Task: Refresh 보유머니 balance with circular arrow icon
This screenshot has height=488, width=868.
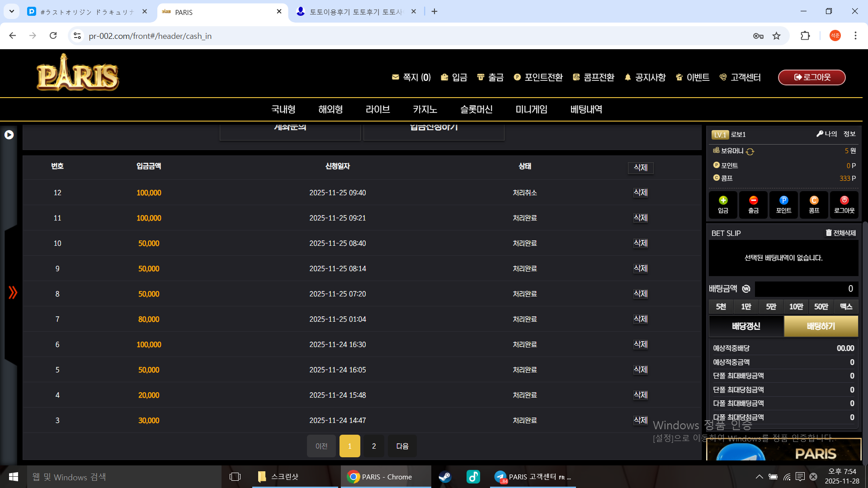Action: click(x=750, y=151)
